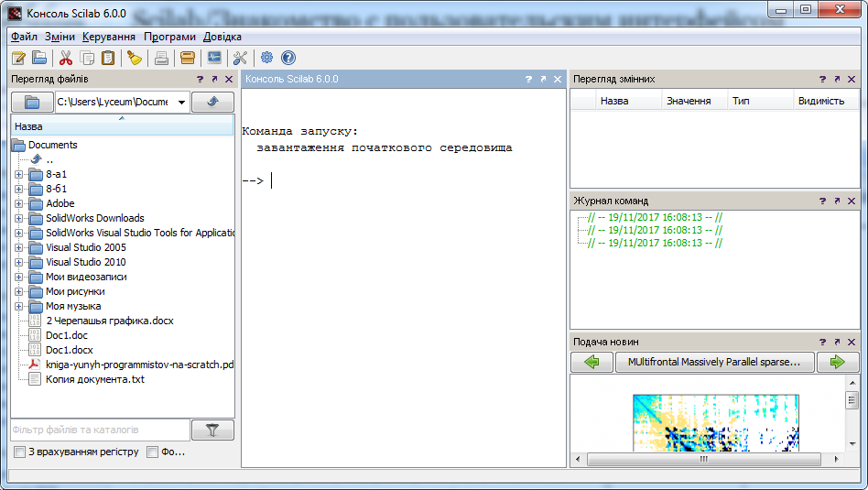868x490 pixels.
Task: Close the File Browser panel
Action: coord(229,79)
